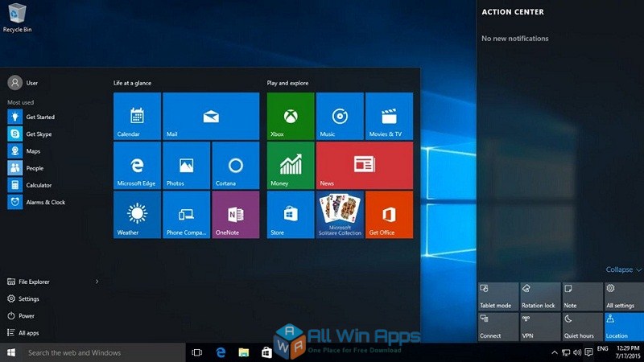Launch Microsoft Solitaire Collection tile
The image size is (644, 362).
tap(340, 215)
